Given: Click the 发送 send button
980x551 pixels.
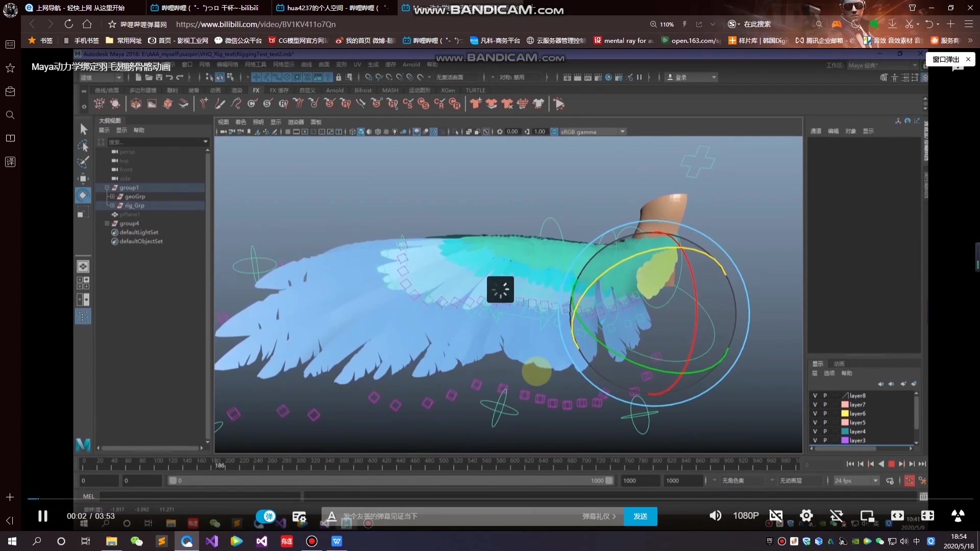Looking at the screenshot, I should 640,516.
